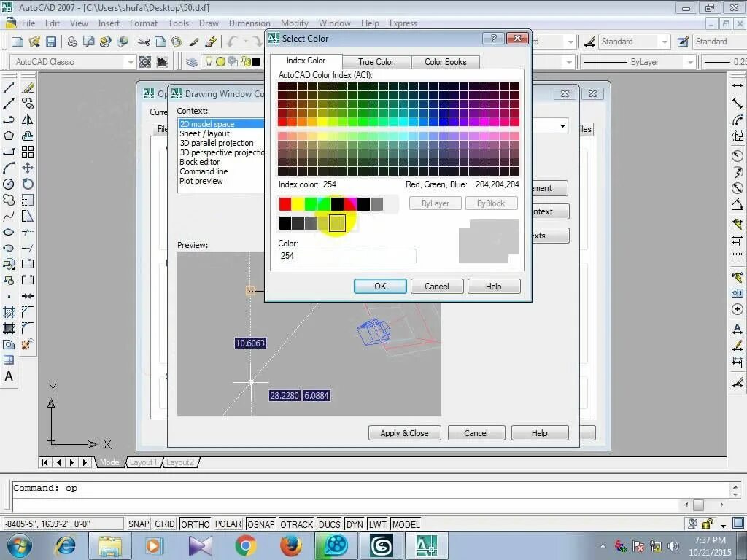Select Command line in Context list
Viewport: 747px width, 560px height.
tap(220, 171)
